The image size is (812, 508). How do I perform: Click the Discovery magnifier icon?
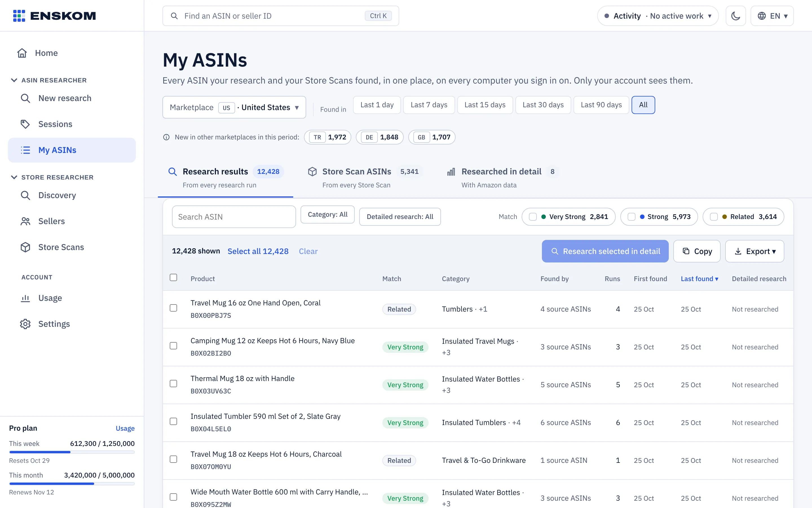pos(25,195)
